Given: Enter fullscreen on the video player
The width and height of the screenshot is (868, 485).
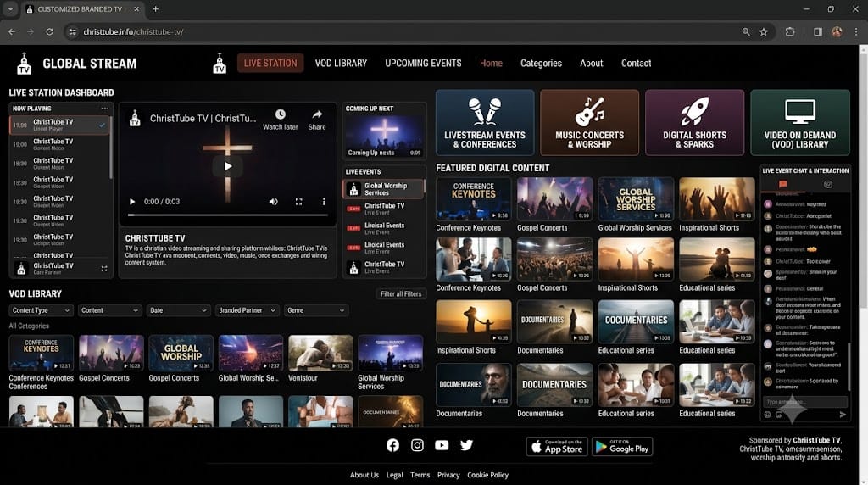Looking at the screenshot, I should coord(299,202).
